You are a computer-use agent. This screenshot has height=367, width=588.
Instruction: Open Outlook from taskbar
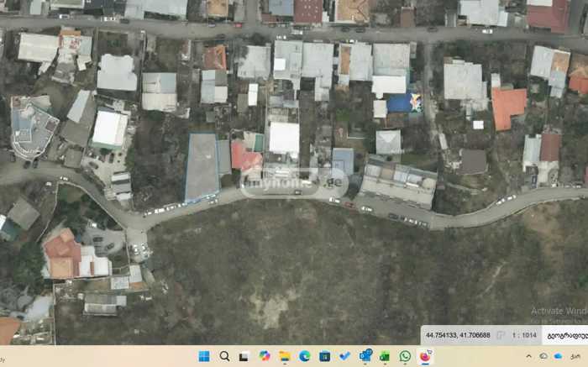coord(365,356)
